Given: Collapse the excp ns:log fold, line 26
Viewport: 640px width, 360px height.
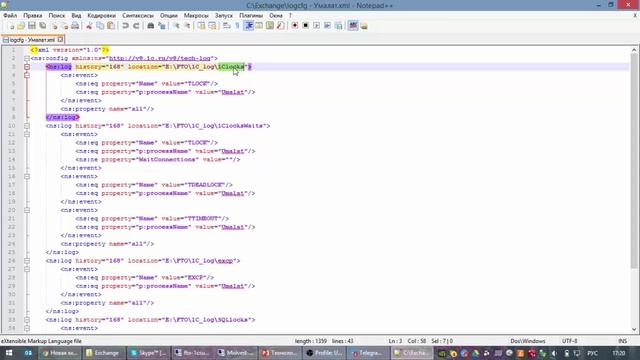Looking at the screenshot, I should click(x=27, y=261).
